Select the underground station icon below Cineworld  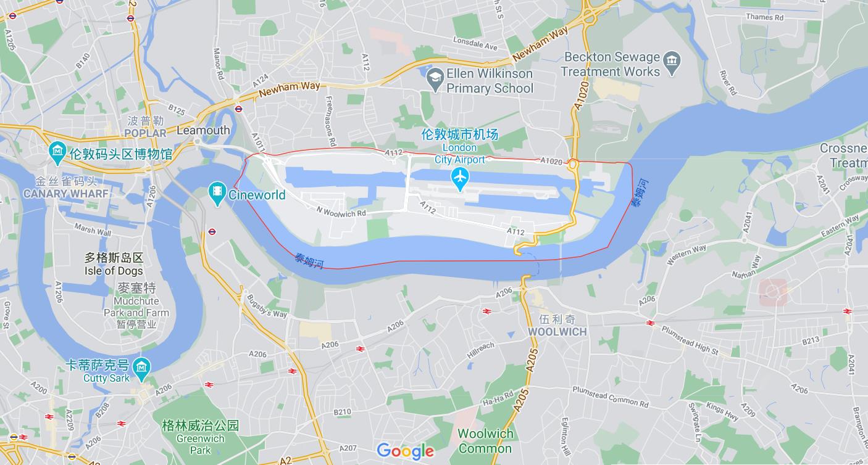(212, 232)
